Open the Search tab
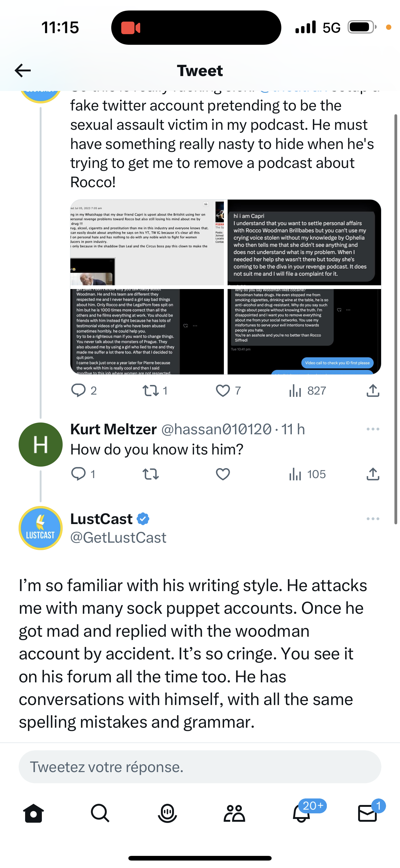The height and width of the screenshot is (868, 400). pos(100,813)
